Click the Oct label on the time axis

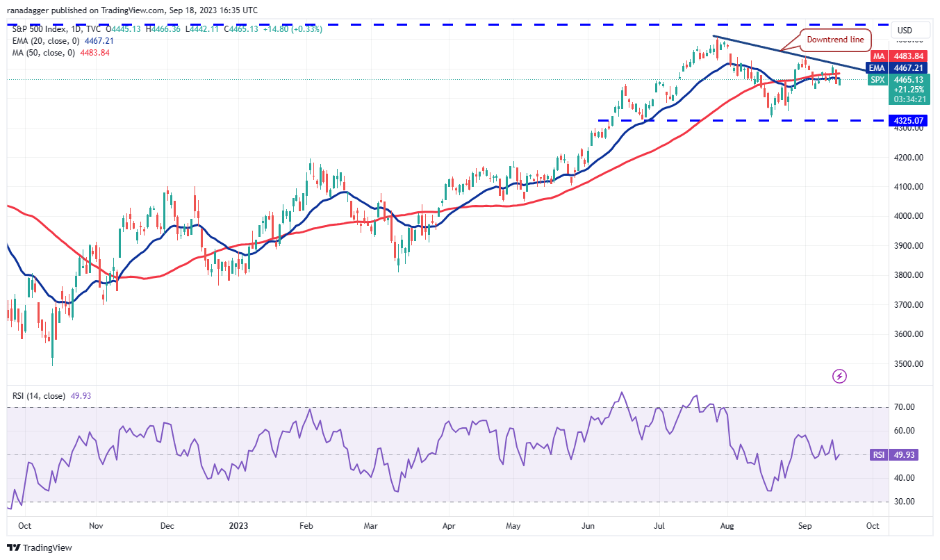click(24, 526)
